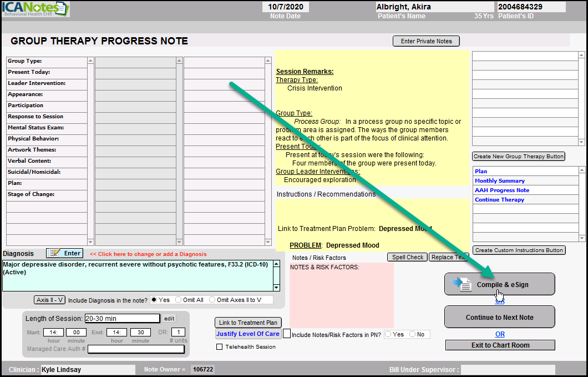Run Spell Check on the notes
The width and height of the screenshot is (588, 377).
[407, 257]
